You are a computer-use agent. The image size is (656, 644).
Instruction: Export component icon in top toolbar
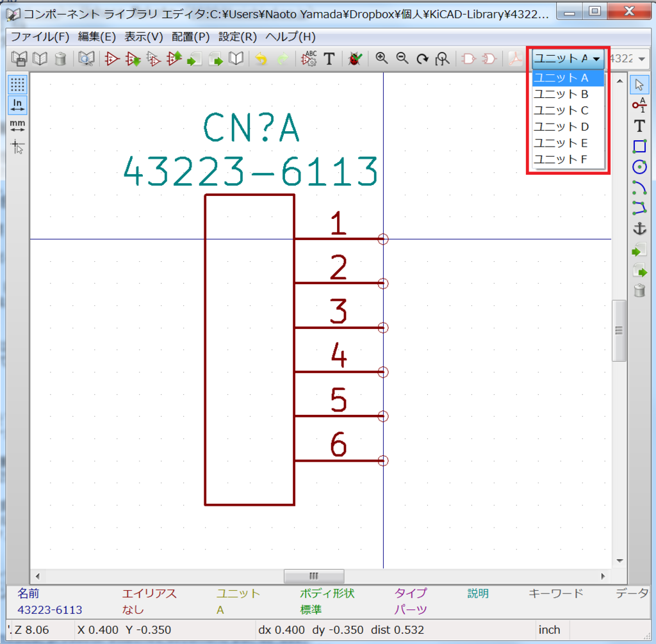point(215,58)
